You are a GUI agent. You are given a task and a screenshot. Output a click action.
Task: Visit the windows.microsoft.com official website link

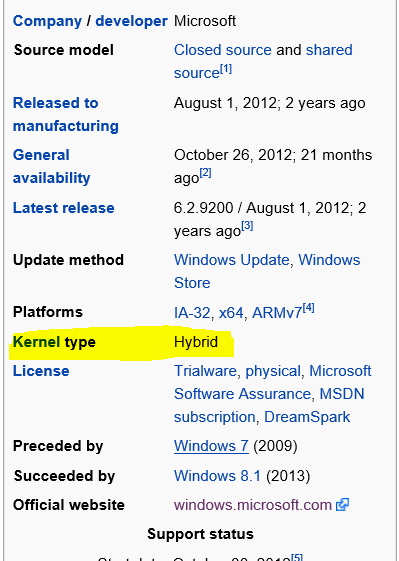click(253, 505)
